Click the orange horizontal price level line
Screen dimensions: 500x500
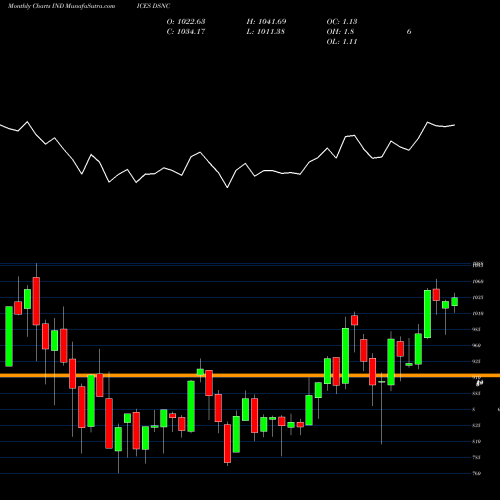pos(250,376)
